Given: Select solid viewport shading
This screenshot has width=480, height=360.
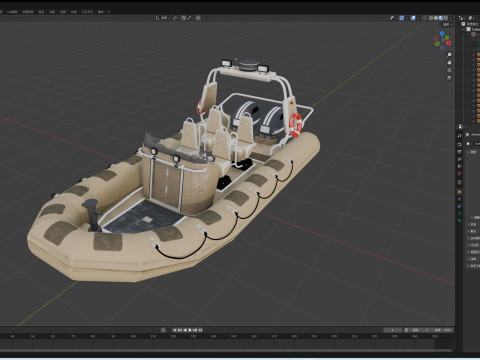Looking at the screenshot, I should tap(436, 18).
